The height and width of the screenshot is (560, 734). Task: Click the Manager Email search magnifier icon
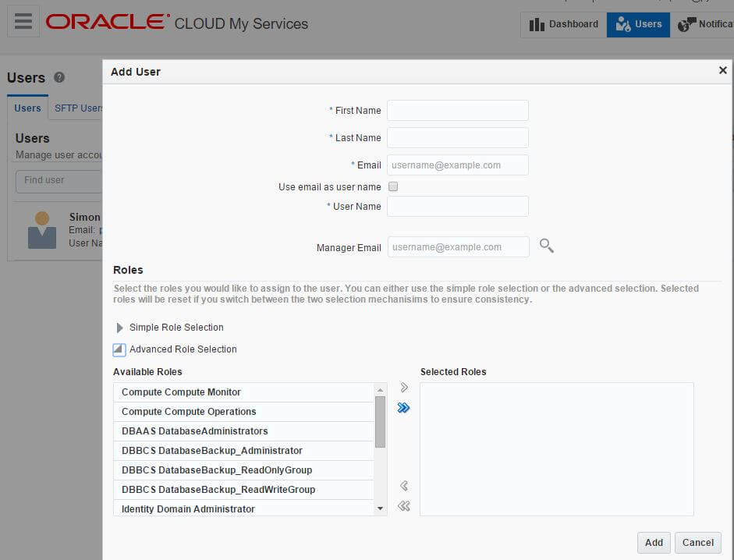[x=547, y=246]
